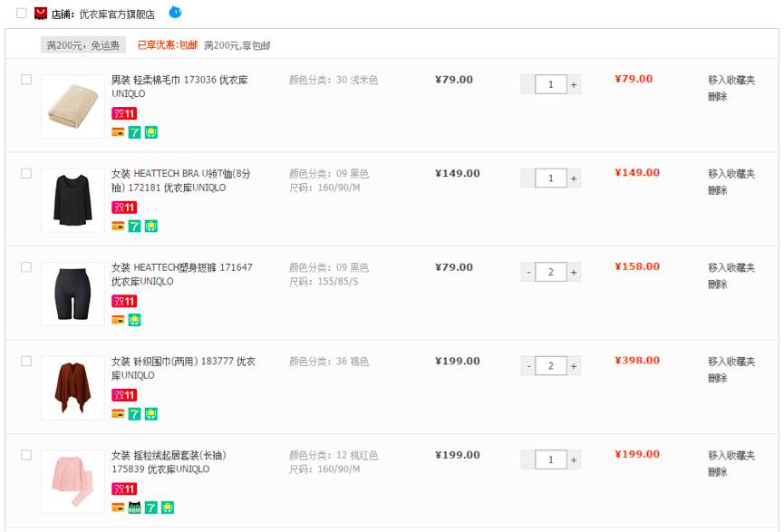Select the whole 优衣库官方旗舰店 store checkbox
This screenshot has height=532, width=784.
pyautogui.click(x=22, y=14)
